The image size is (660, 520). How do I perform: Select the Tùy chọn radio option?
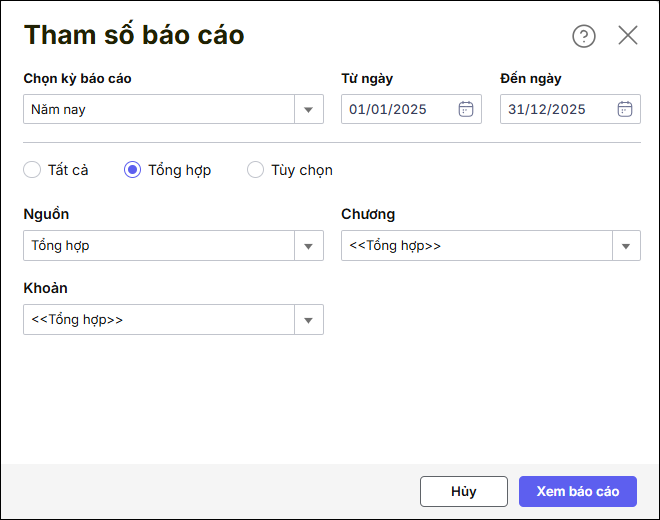(255, 170)
